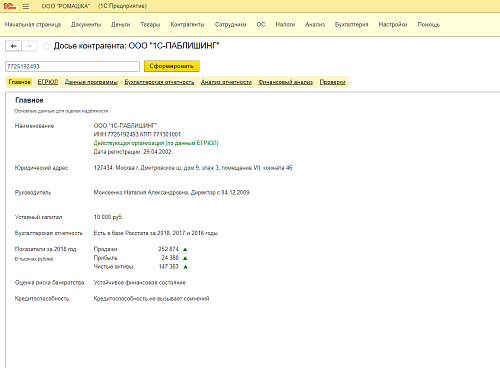Click green up arrow next to Продажи

pos(185,249)
